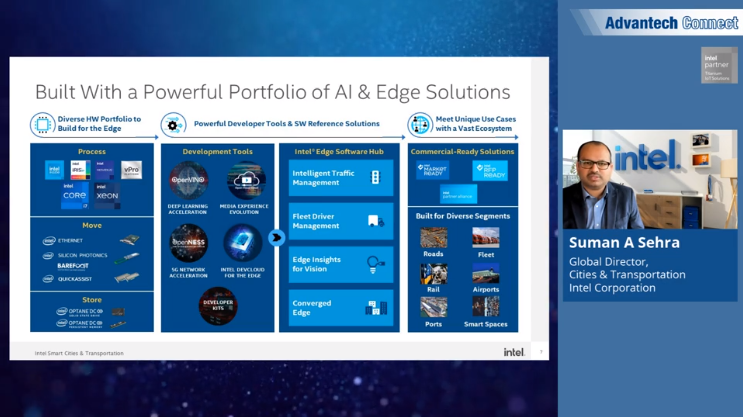Click the truck icon in Fleet Driver Management
Screen dimensions: 743x417
(376, 221)
